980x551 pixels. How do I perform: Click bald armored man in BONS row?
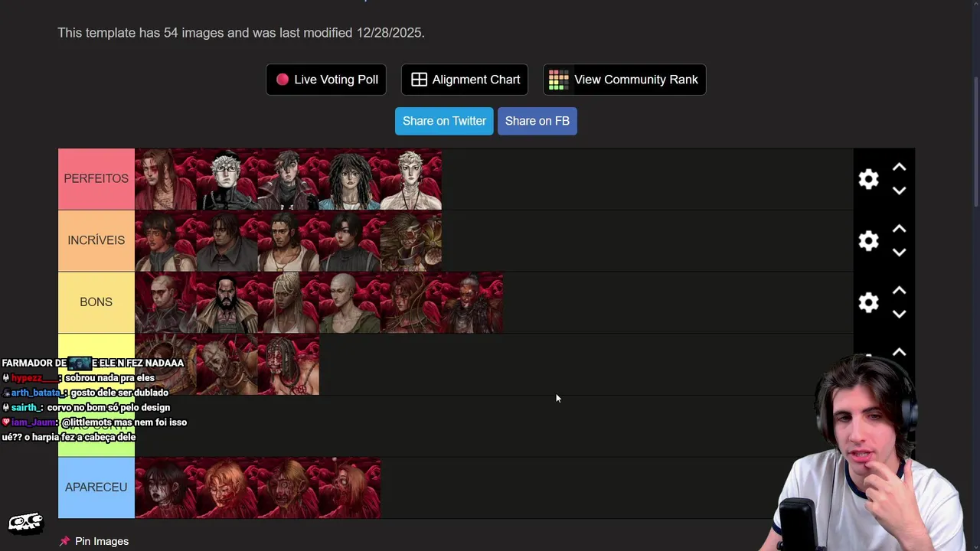point(165,302)
